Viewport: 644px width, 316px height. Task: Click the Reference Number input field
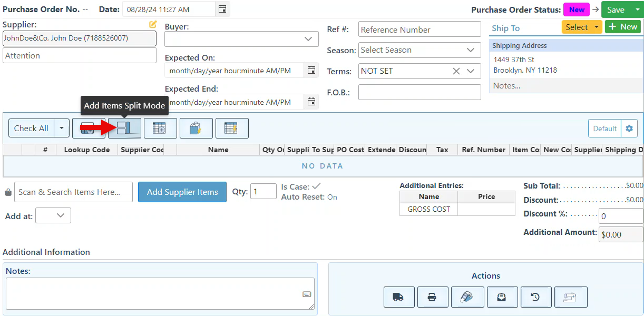pyautogui.click(x=419, y=29)
